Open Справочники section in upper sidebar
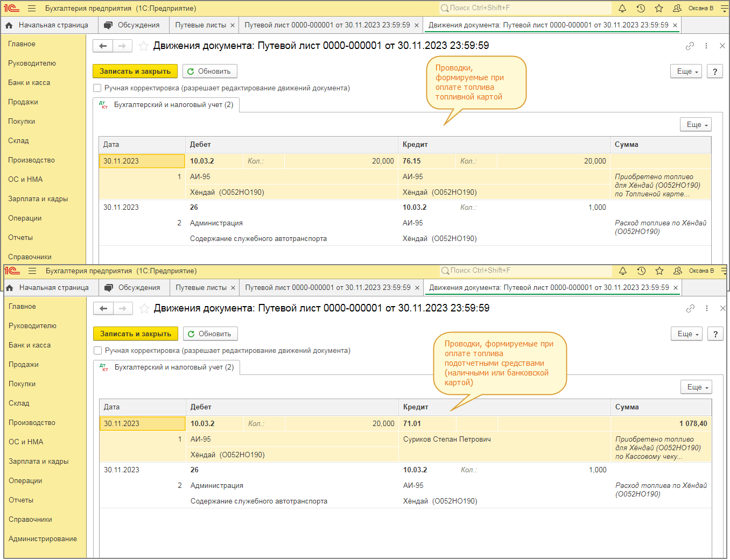The image size is (730, 560). pos(30,257)
